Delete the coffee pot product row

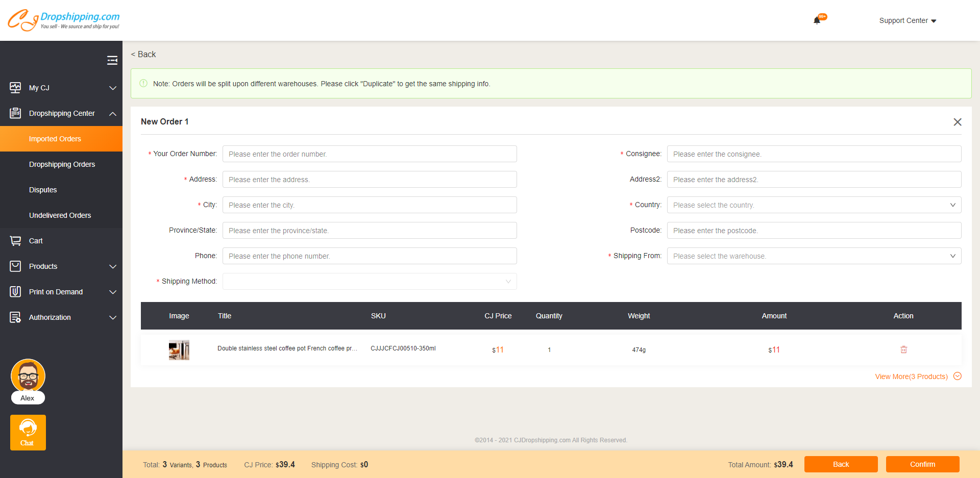(x=904, y=349)
